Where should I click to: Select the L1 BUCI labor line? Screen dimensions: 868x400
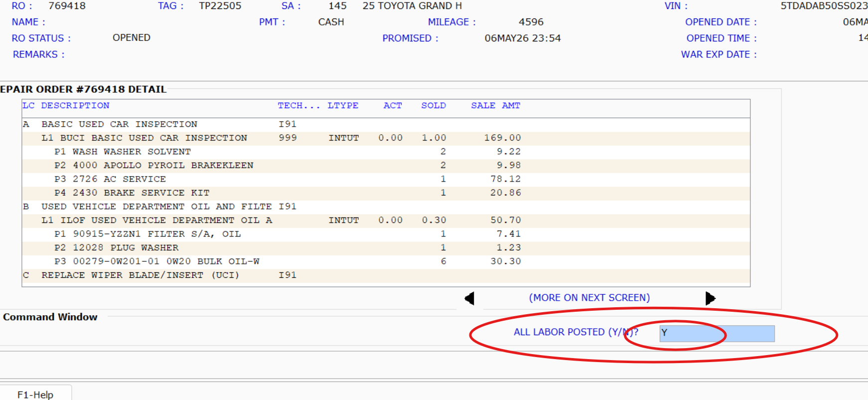pos(386,138)
